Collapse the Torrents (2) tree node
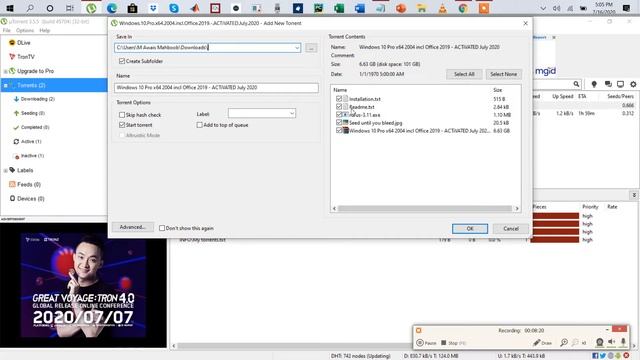640x360 pixels. coord(5,85)
